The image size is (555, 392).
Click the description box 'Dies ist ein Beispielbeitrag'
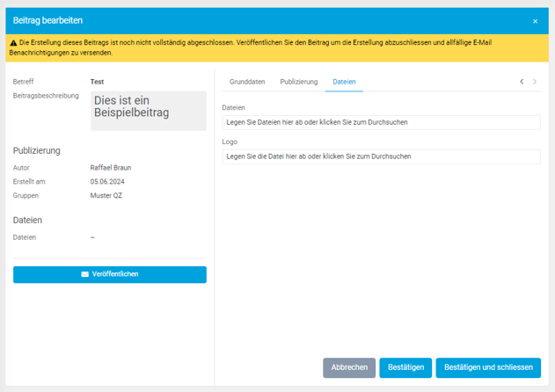pos(149,111)
